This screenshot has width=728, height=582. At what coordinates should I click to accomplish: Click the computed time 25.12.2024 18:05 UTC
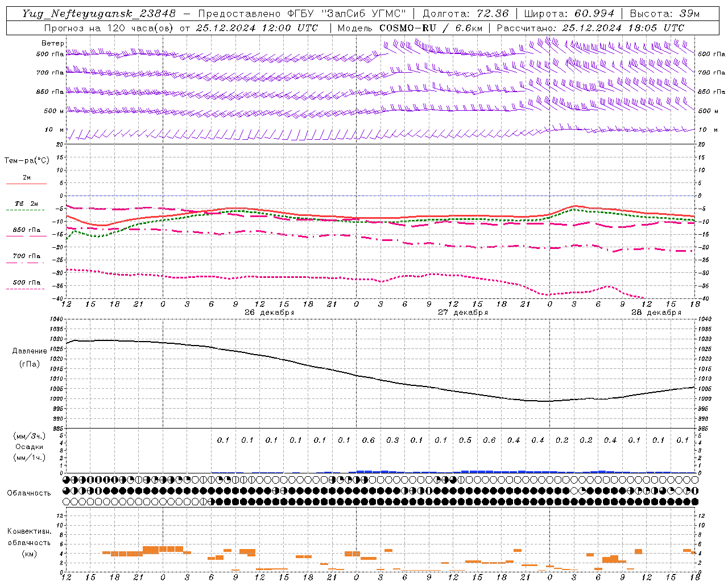623,28
